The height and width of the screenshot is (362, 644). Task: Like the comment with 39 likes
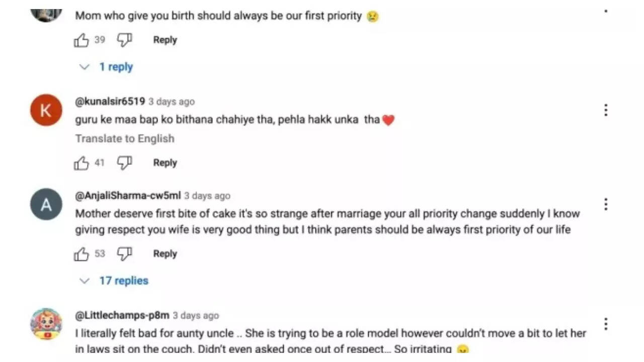[x=82, y=40]
